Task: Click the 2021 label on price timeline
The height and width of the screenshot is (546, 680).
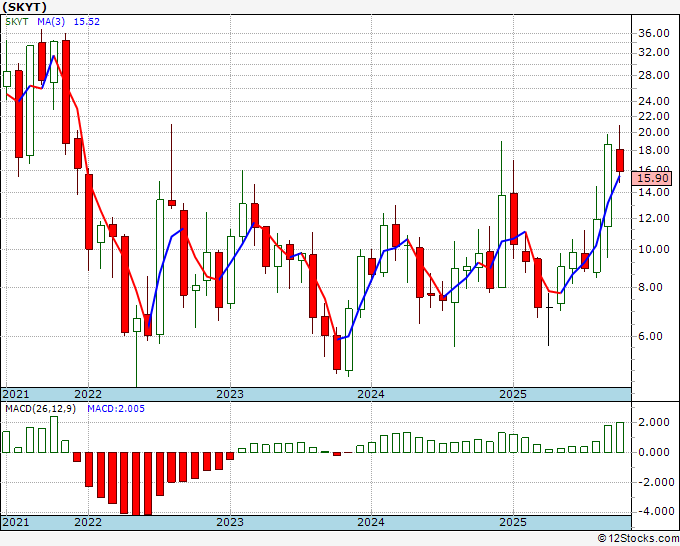Action: click(16, 394)
